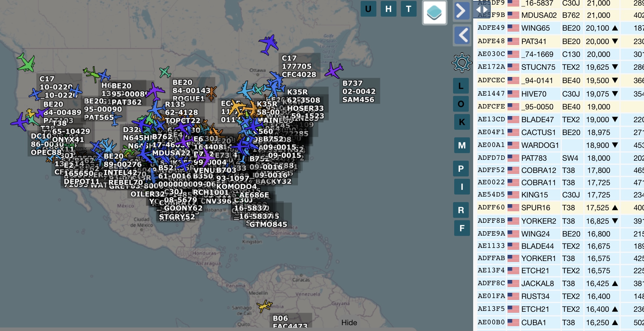Viewport: 644px width, 331px height.
Task: Click the OILER32 map label
Action: (x=148, y=194)
